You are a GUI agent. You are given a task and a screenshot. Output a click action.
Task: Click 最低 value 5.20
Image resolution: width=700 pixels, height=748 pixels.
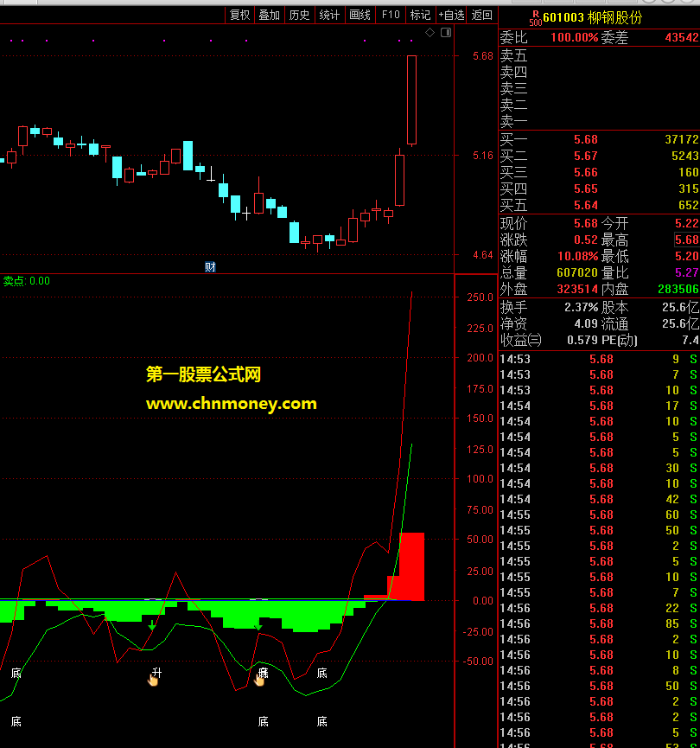[x=687, y=256]
